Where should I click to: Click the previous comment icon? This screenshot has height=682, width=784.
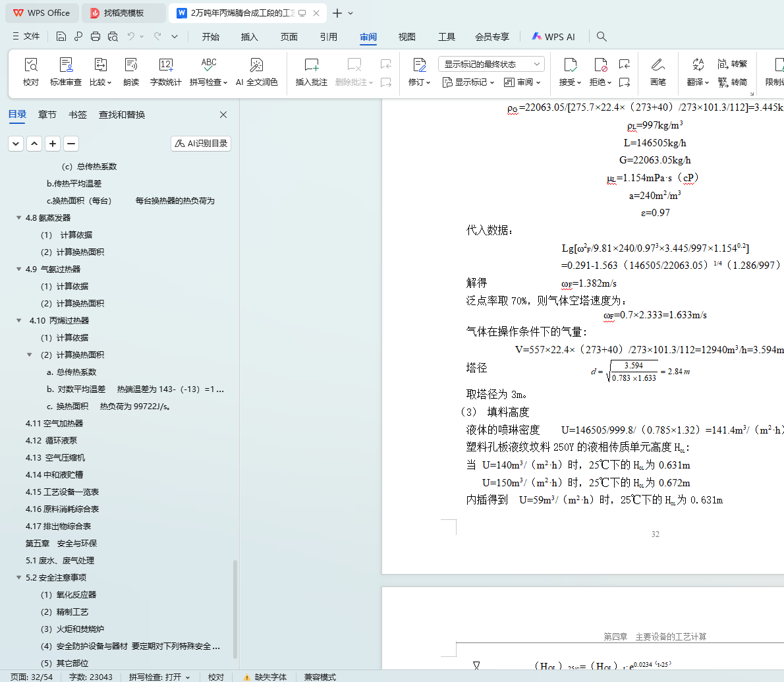tap(386, 64)
